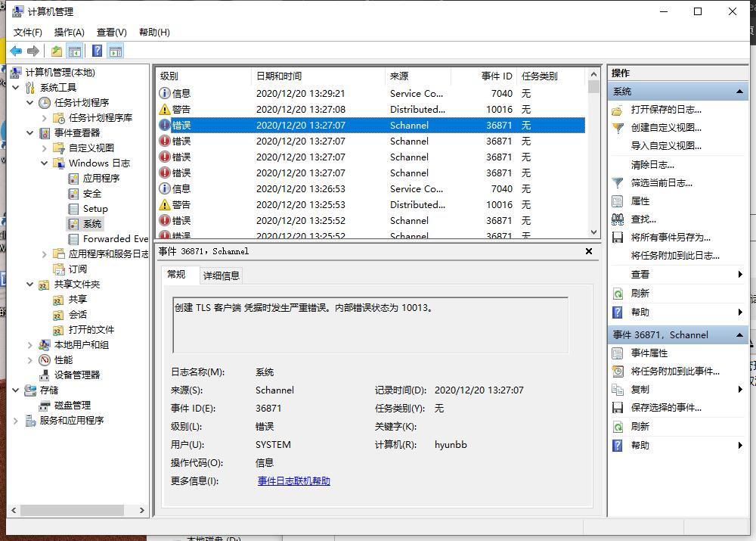The image size is (756, 541).
Task: Open the 事件日志联机帮助 link
Action: 293,481
